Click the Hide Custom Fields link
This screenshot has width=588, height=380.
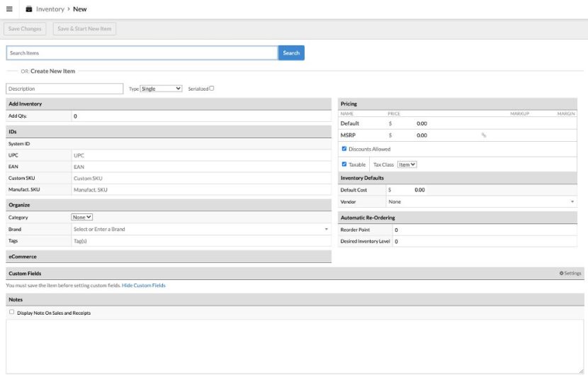[144, 285]
